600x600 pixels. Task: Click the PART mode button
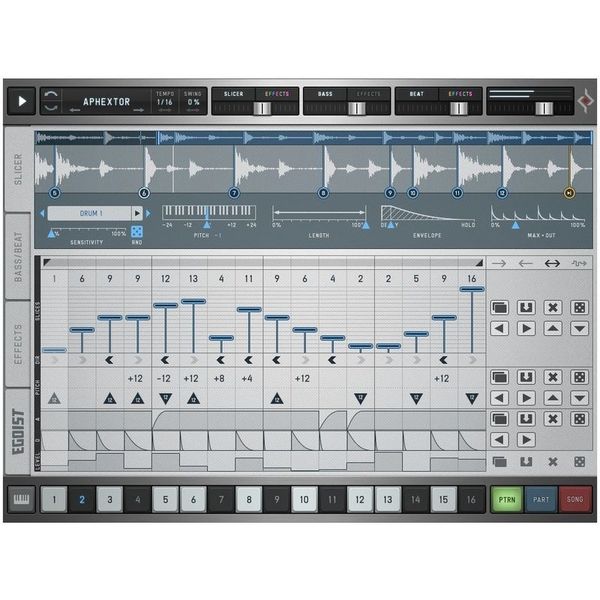pos(541,498)
